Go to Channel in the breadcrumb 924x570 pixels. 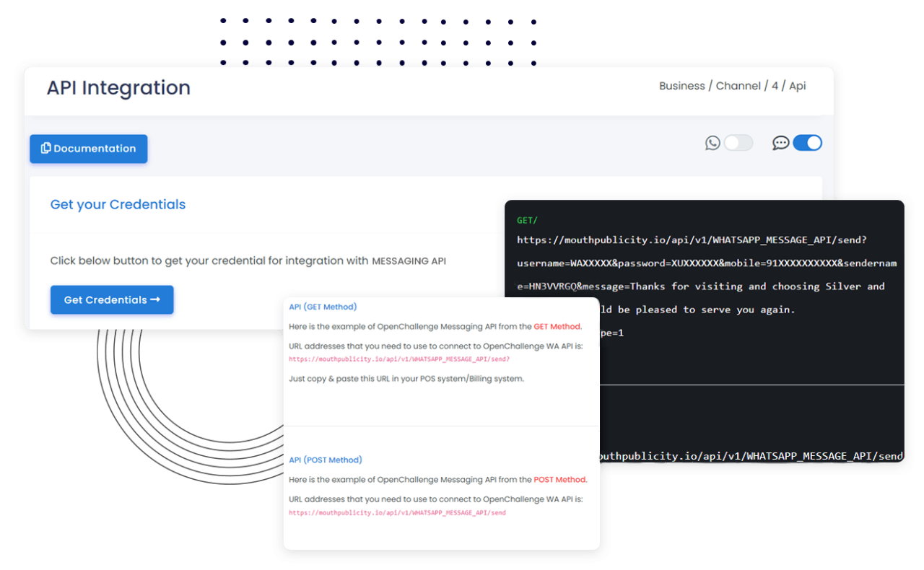(x=738, y=86)
